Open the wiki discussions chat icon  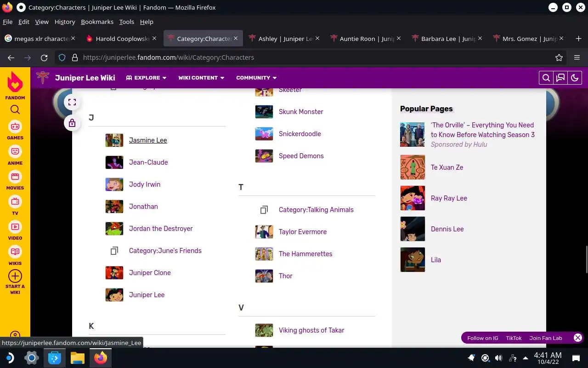(560, 78)
